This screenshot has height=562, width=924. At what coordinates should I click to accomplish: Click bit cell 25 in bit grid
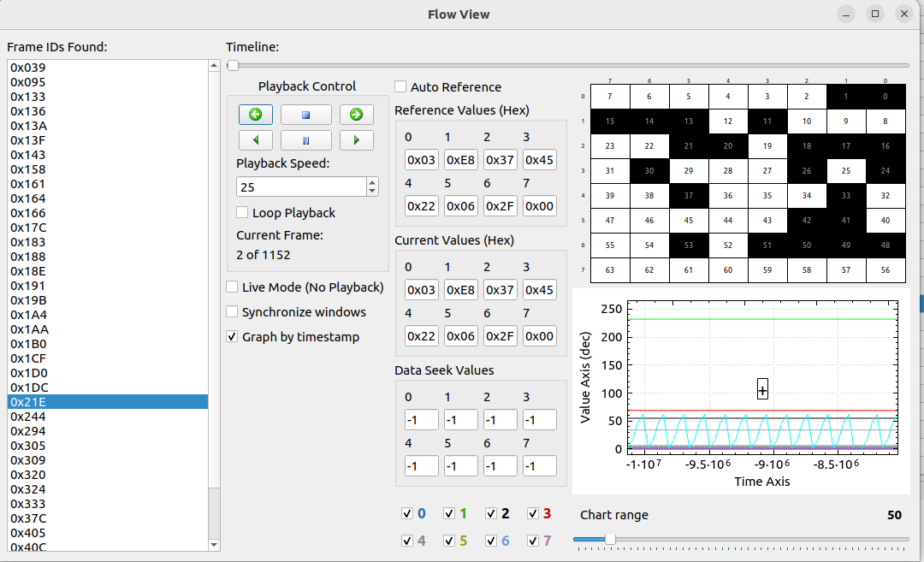[x=846, y=171]
